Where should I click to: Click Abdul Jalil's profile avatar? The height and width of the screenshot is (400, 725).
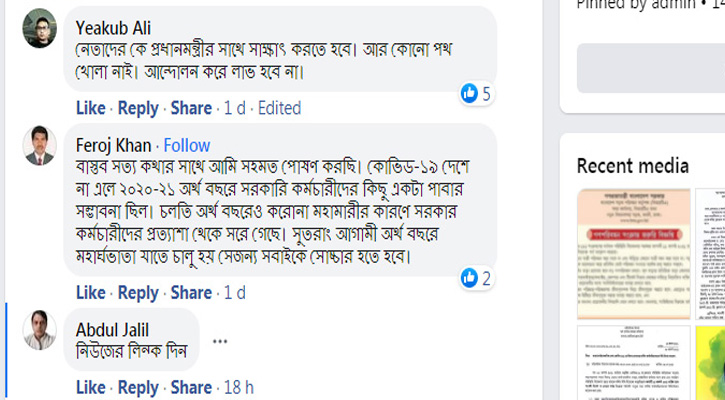(x=39, y=329)
